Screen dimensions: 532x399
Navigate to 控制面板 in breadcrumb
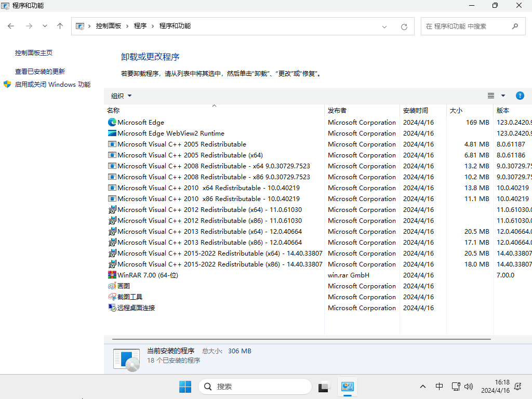point(108,26)
